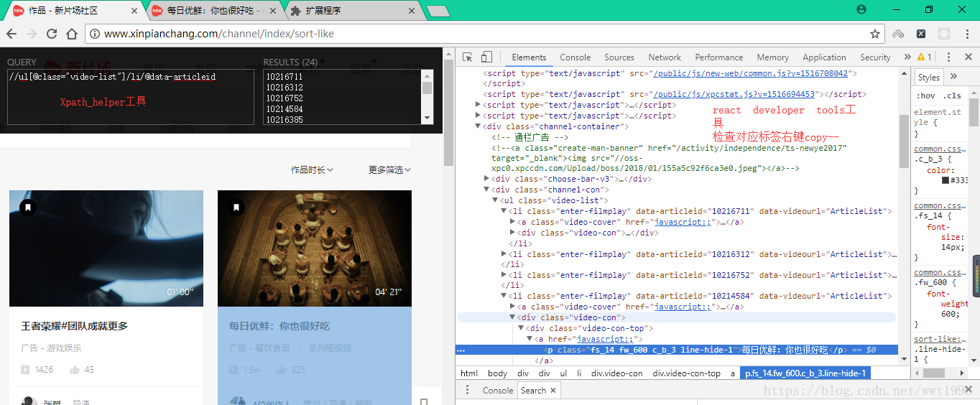Collapse the ul video-list node

click(495, 200)
